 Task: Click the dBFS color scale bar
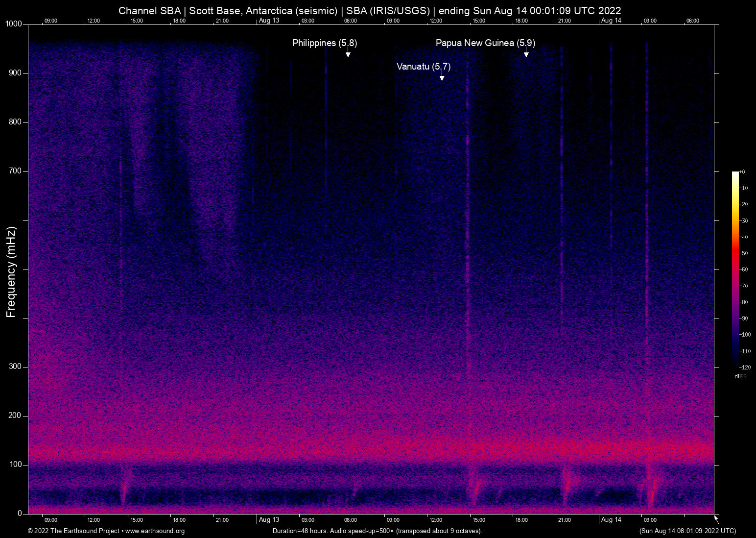point(735,269)
